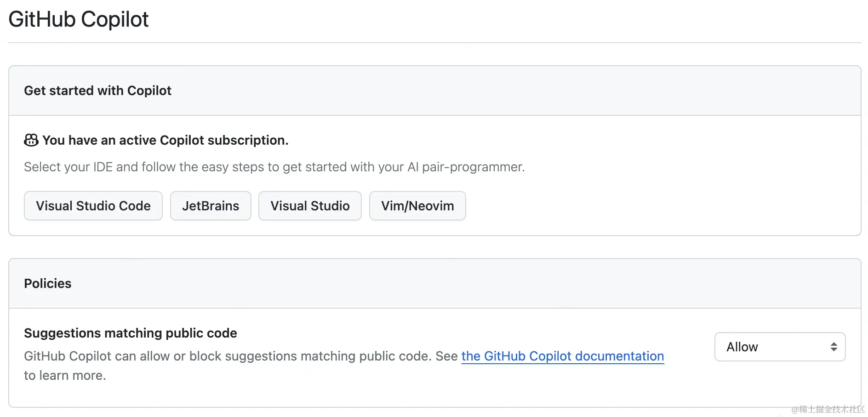Click the word Allow in the policy selector
Image resolution: width=868 pixels, height=417 pixels.
(x=742, y=347)
